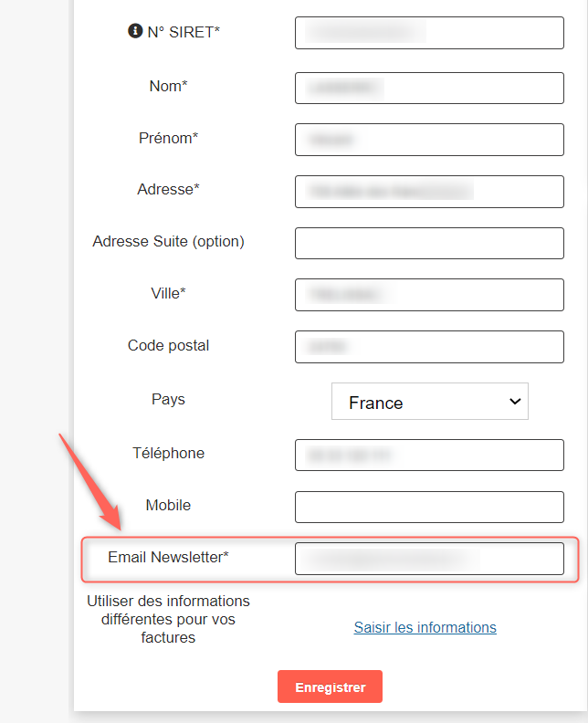This screenshot has width=588, height=723.
Task: Click into the Nom text field
Action: [429, 88]
